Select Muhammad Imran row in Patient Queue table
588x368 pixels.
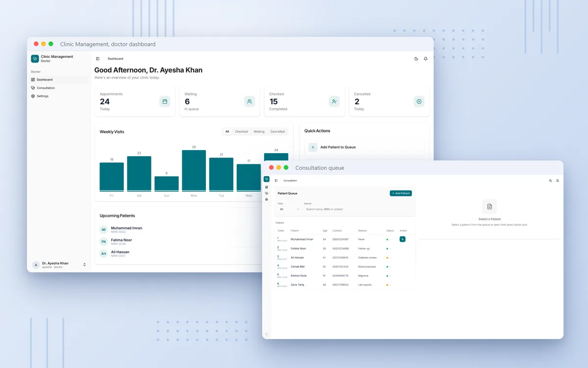(345, 239)
